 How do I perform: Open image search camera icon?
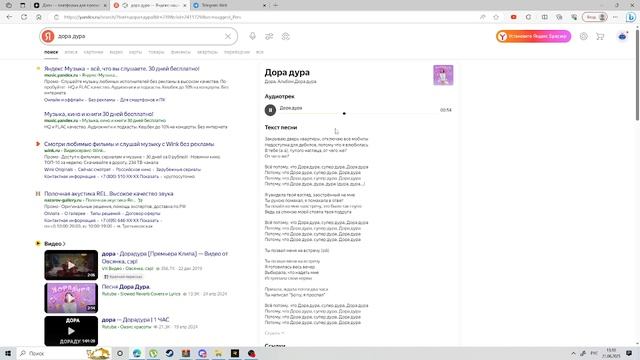coord(286,36)
